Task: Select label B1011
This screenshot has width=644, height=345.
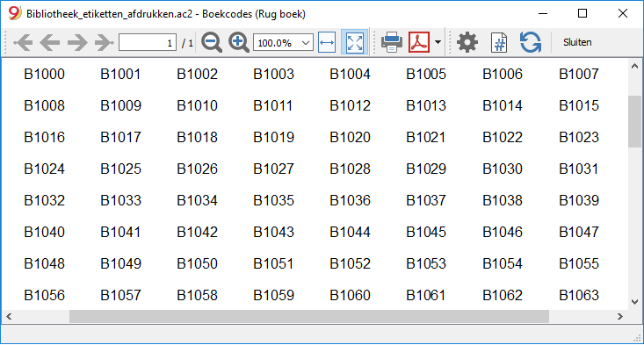Action: (x=272, y=106)
